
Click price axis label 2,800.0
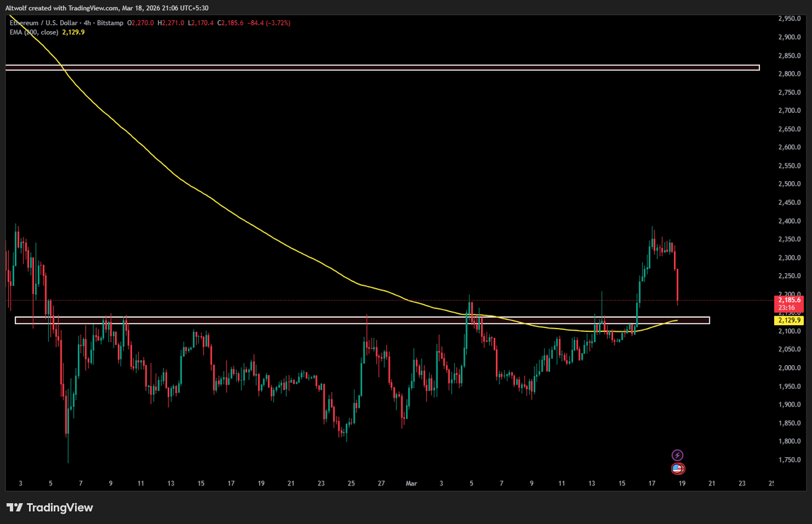pyautogui.click(x=789, y=74)
